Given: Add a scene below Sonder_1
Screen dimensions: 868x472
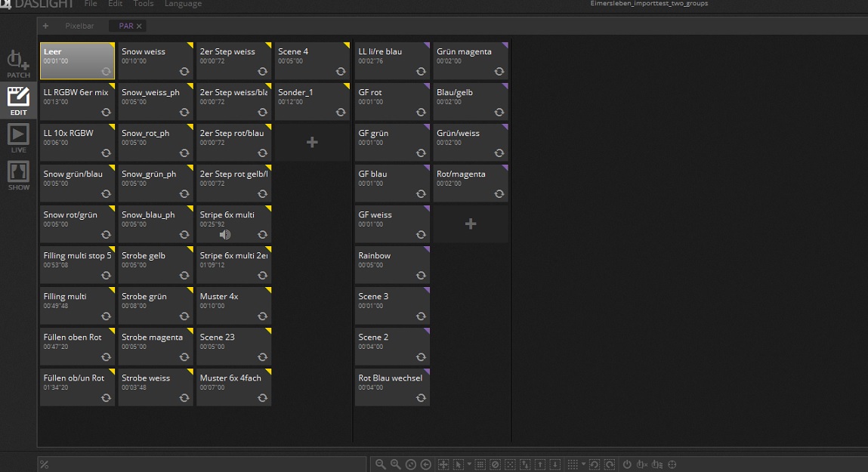Looking at the screenshot, I should 312,142.
